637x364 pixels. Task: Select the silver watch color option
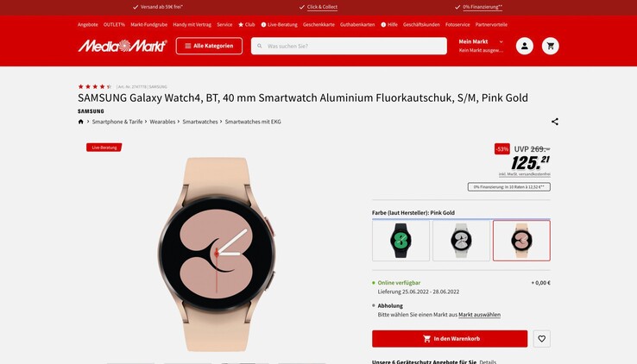[x=461, y=241]
